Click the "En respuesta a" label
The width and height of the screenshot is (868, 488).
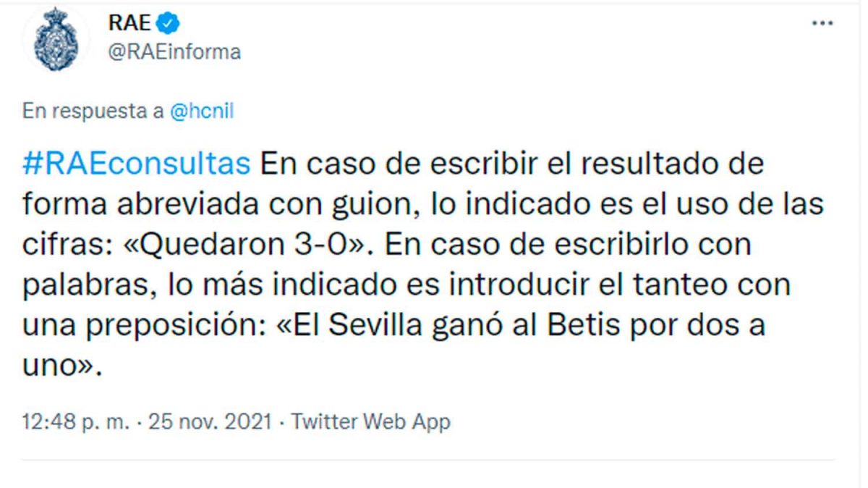(x=93, y=112)
